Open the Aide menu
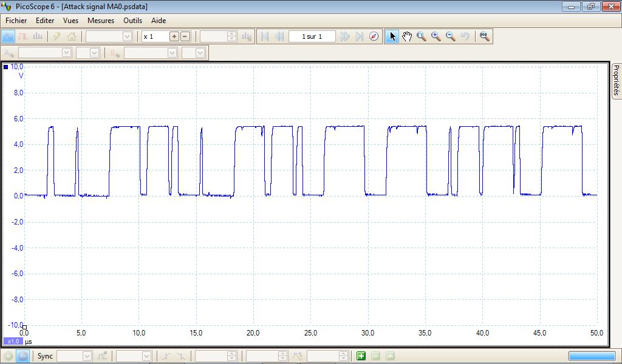This screenshot has width=622, height=364. point(159,21)
